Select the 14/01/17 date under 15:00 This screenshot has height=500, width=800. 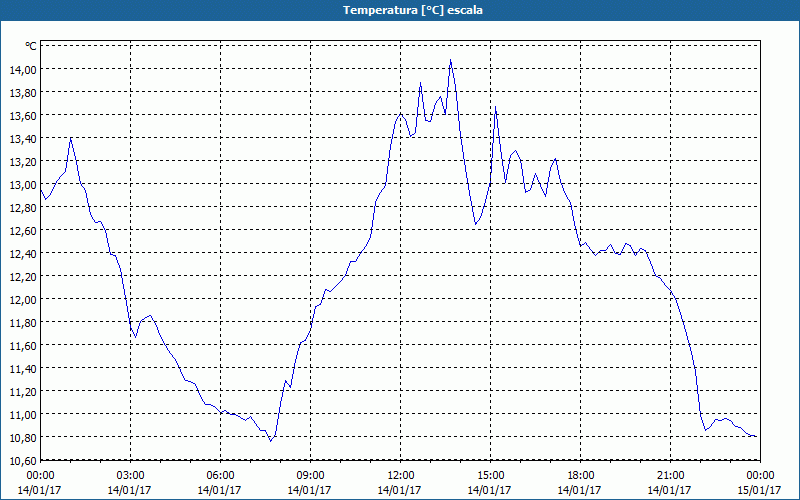tap(490, 490)
